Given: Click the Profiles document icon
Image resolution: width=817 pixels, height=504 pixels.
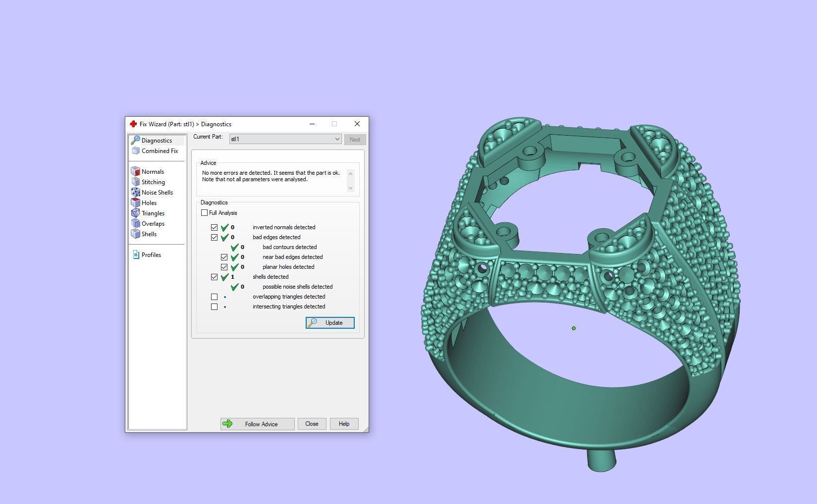Looking at the screenshot, I should [136, 255].
